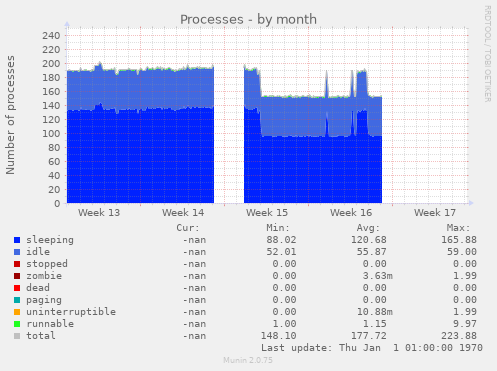
Task: Click idle average value 55.87
Action: click(x=372, y=252)
